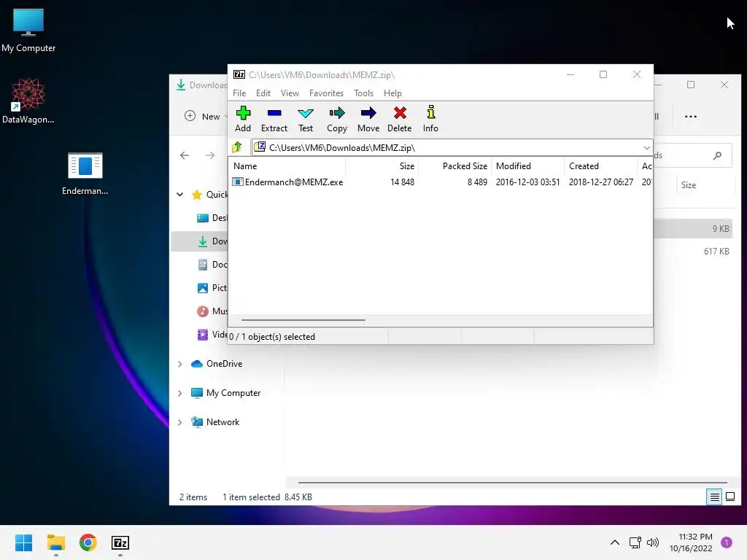747x560 pixels.
Task: Click the Explorer horizontal scrollbar
Action: 512,483
